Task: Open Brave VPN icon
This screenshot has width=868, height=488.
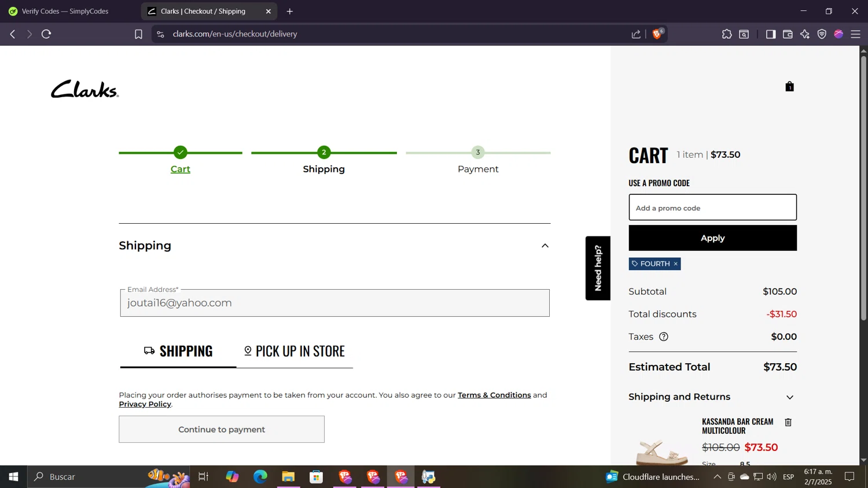Action: coord(822,34)
